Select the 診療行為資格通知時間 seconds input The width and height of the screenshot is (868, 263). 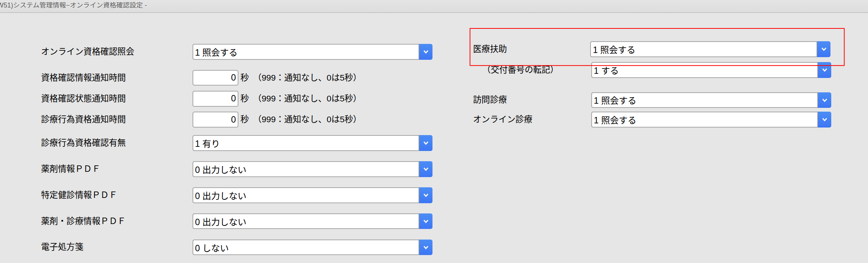pyautogui.click(x=215, y=119)
